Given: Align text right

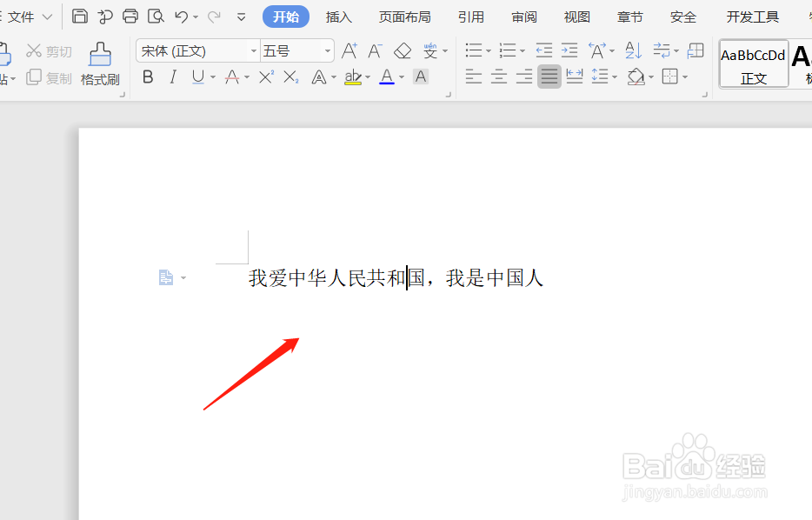Looking at the screenshot, I should point(524,77).
